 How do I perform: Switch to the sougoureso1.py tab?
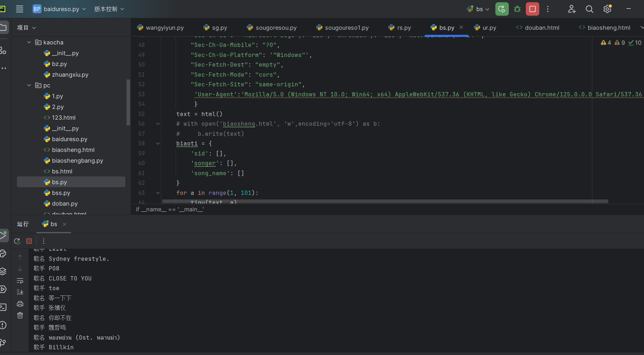pyautogui.click(x=342, y=28)
